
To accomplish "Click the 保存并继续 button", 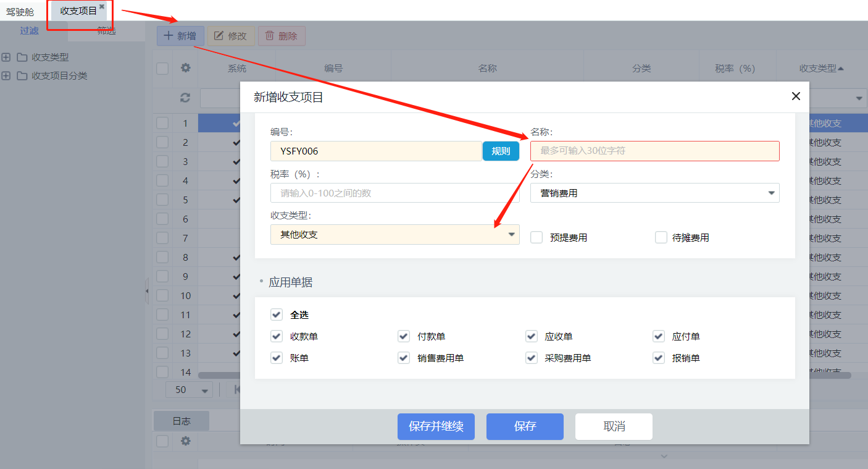I will tap(436, 426).
